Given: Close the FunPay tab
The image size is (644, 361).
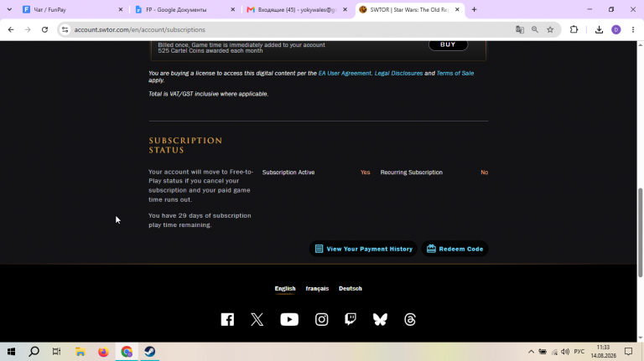Looking at the screenshot, I should pos(121,9).
